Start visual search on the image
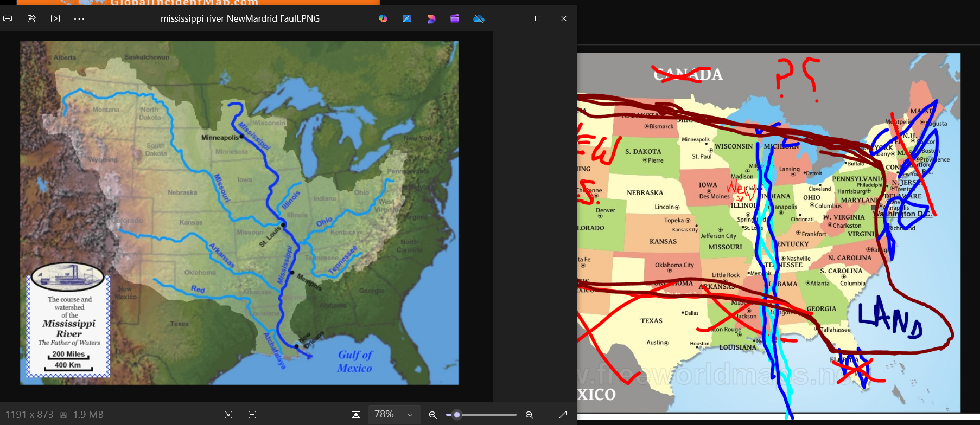The height and width of the screenshot is (425, 980). click(x=228, y=415)
